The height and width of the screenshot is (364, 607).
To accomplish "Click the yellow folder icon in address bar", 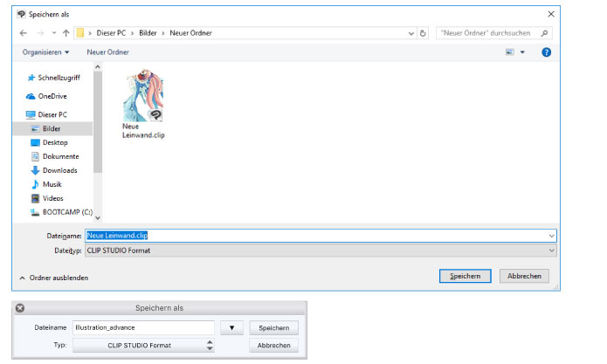I will (80, 33).
